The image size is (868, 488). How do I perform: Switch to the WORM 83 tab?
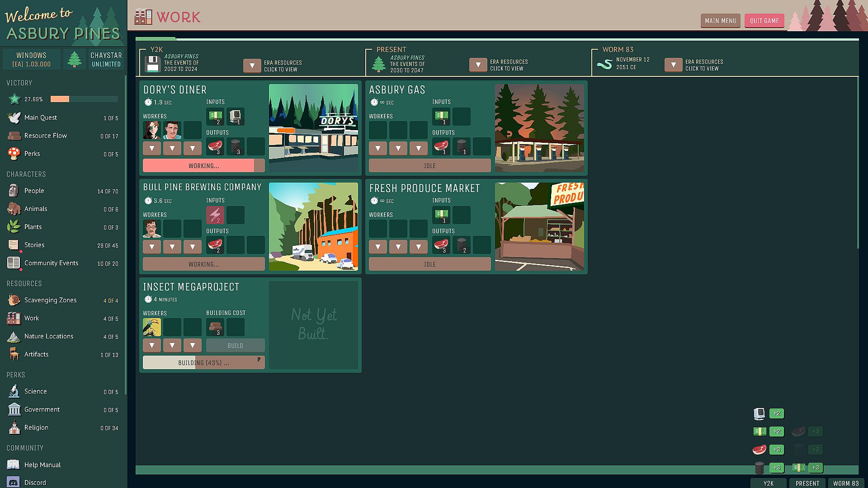click(x=845, y=483)
